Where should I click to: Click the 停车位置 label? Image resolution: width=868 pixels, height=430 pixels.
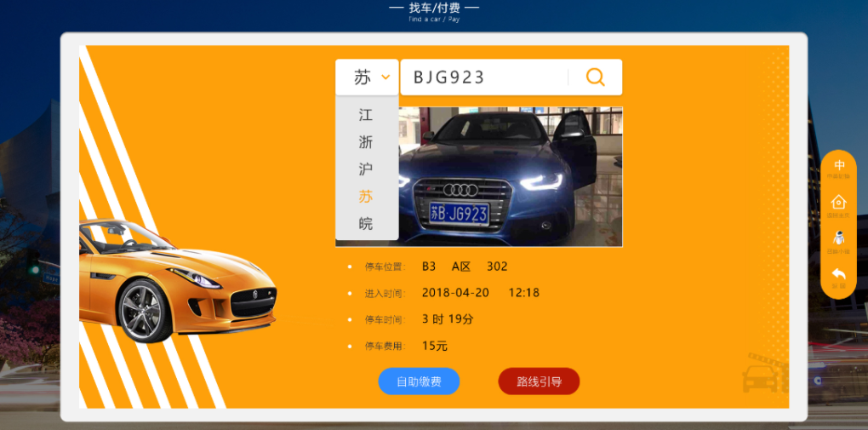point(385,267)
